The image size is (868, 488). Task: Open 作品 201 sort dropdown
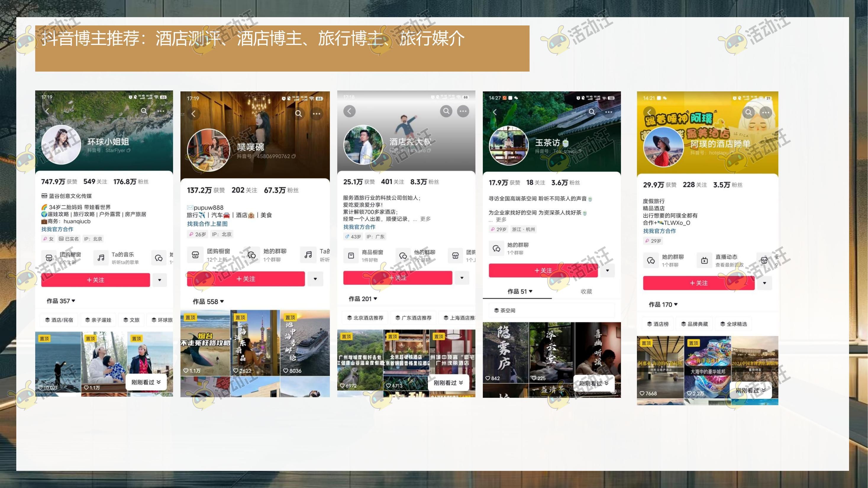[363, 299]
